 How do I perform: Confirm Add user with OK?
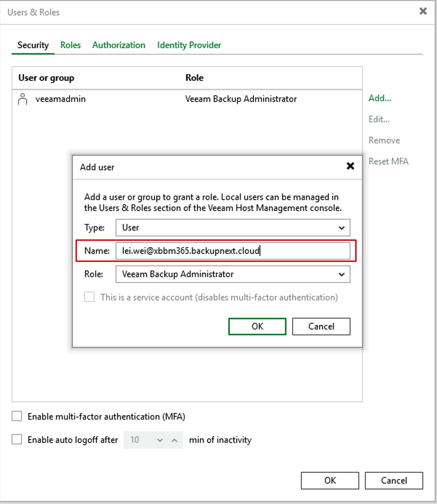tap(257, 326)
